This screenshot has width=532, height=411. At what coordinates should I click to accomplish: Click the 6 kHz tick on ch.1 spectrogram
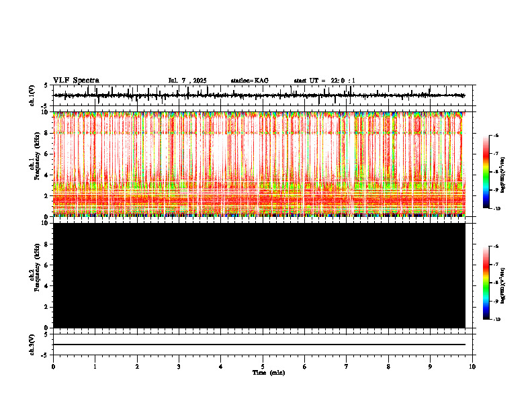tap(47, 154)
